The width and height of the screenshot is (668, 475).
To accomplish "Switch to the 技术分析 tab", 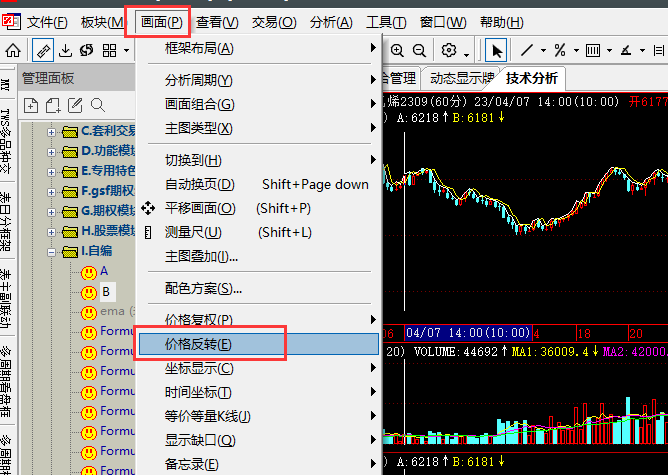I will pos(533,78).
